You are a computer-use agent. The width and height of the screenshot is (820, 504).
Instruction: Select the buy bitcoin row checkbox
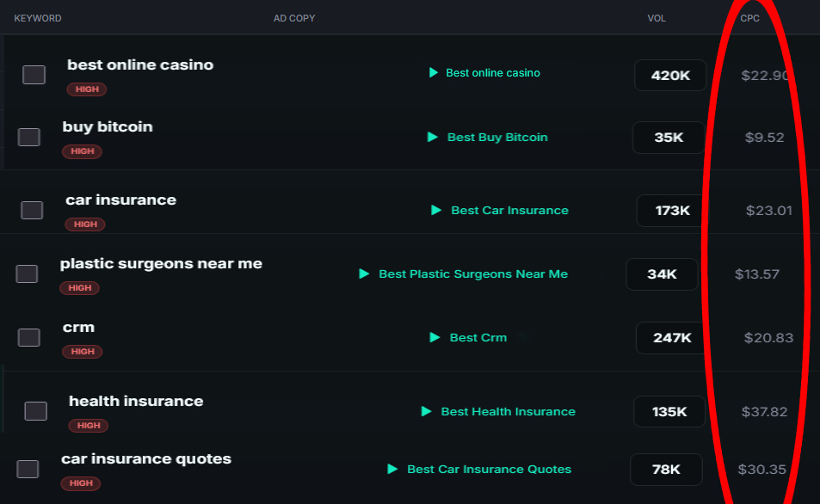point(28,137)
